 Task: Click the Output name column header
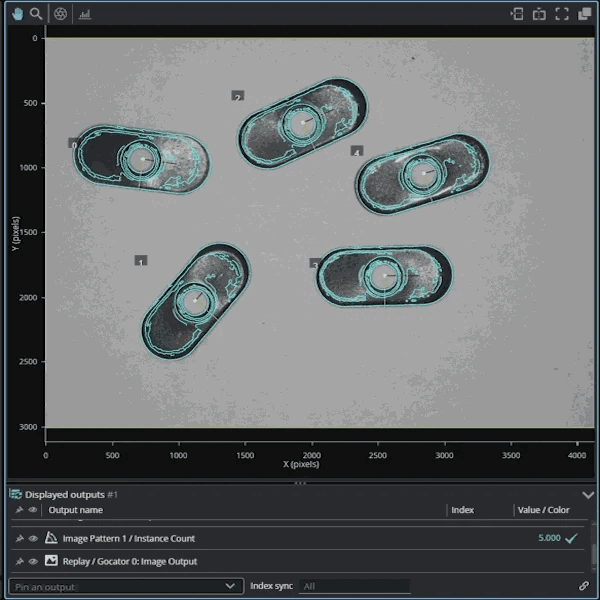coord(76,510)
